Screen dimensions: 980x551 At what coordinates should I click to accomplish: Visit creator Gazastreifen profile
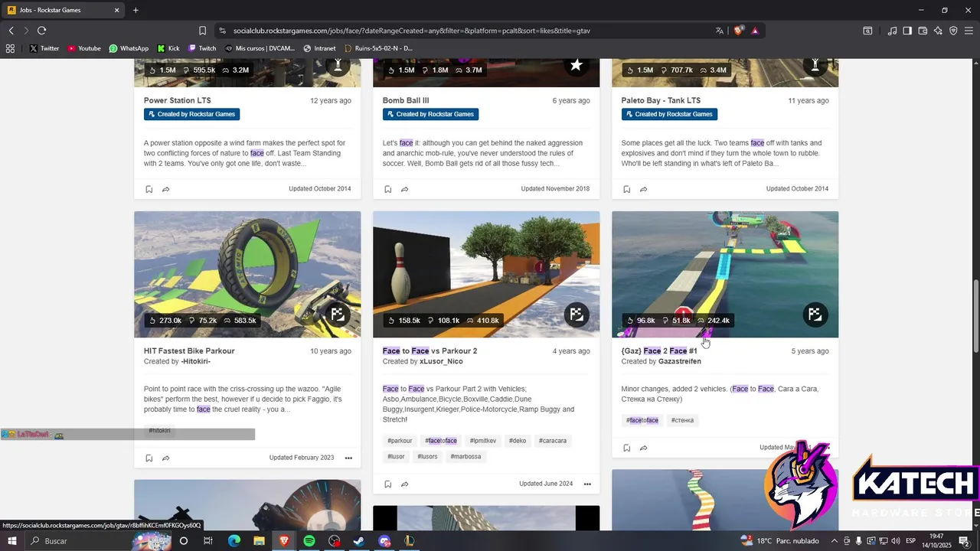pyautogui.click(x=679, y=362)
